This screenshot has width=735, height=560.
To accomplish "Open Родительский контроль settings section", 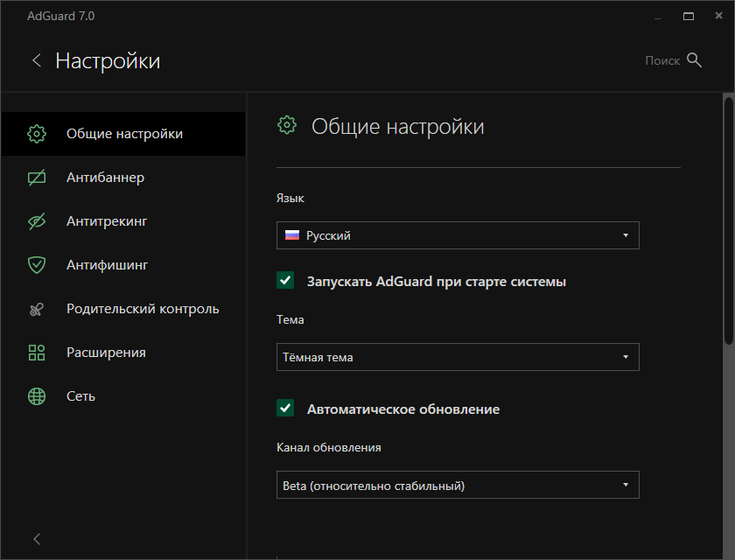I will 122,309.
